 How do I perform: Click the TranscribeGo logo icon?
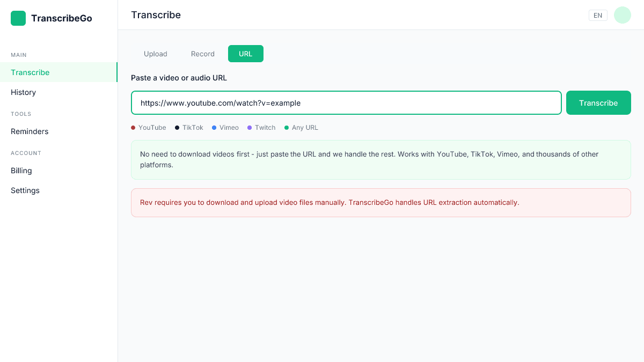[x=18, y=18]
